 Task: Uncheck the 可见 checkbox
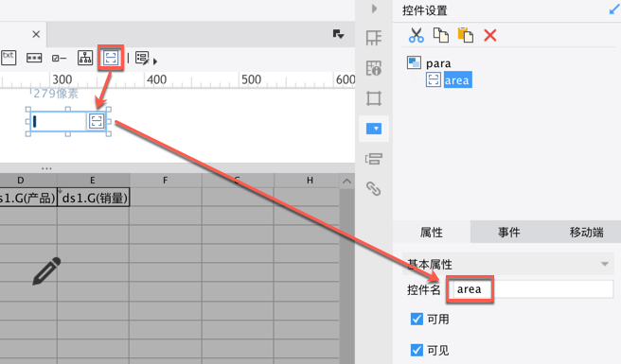pyautogui.click(x=417, y=350)
